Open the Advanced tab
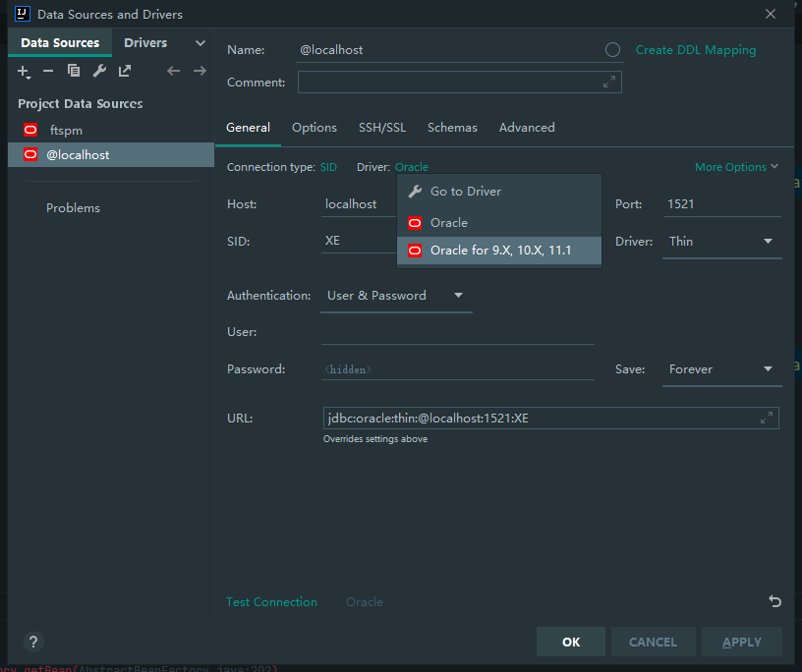The height and width of the screenshot is (672, 802). 527,128
